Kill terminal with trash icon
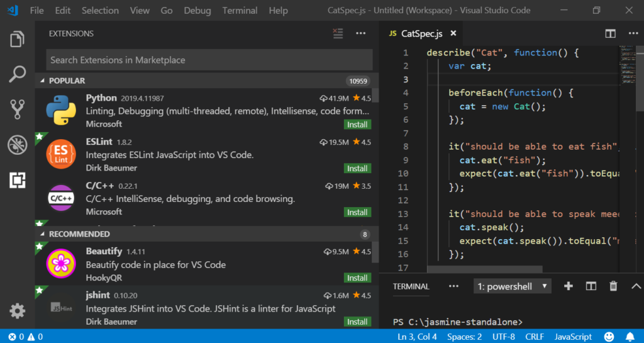The width and height of the screenshot is (644, 343). [x=613, y=286]
